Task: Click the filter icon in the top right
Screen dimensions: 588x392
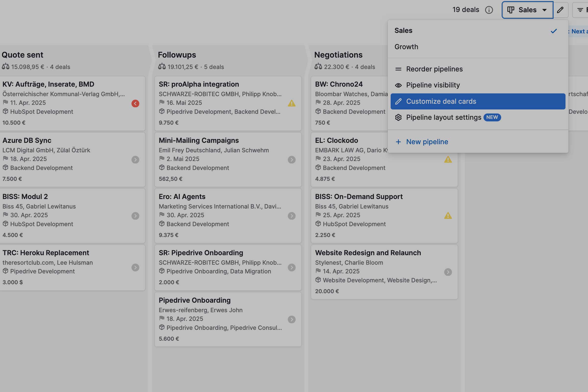Action: (580, 10)
